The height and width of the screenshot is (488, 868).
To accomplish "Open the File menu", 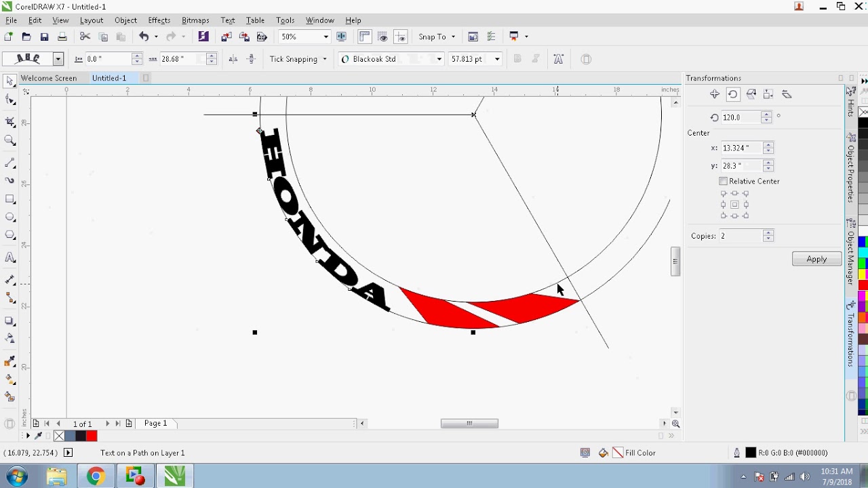I will [11, 20].
